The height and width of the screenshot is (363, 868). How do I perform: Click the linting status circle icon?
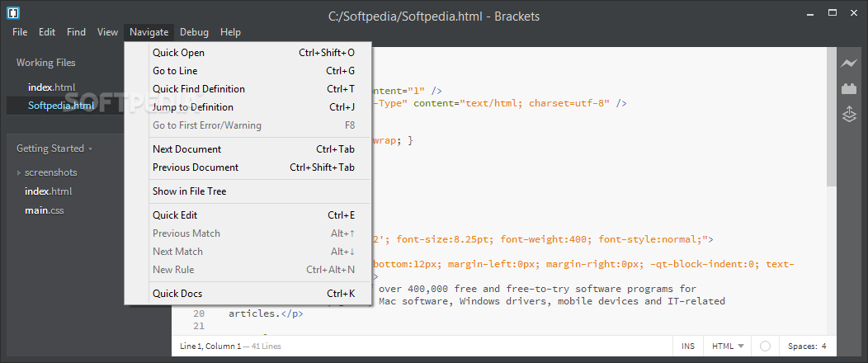(765, 346)
